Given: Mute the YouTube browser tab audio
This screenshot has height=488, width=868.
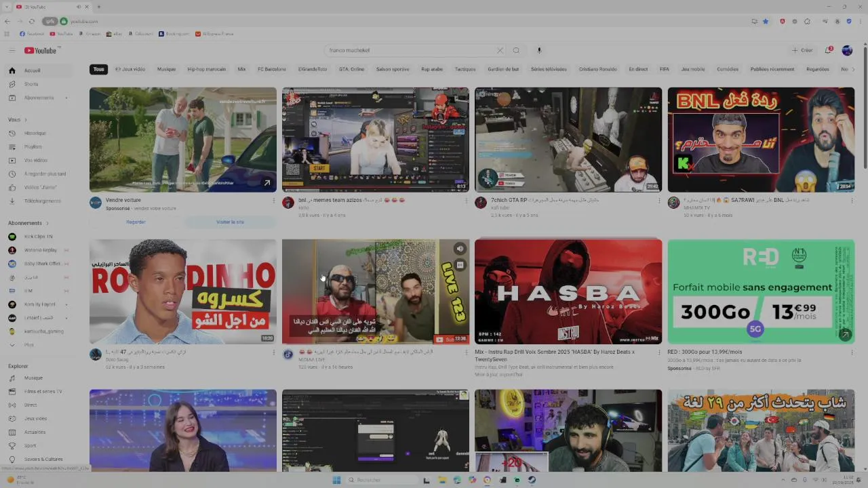Looking at the screenshot, I should tap(79, 7).
